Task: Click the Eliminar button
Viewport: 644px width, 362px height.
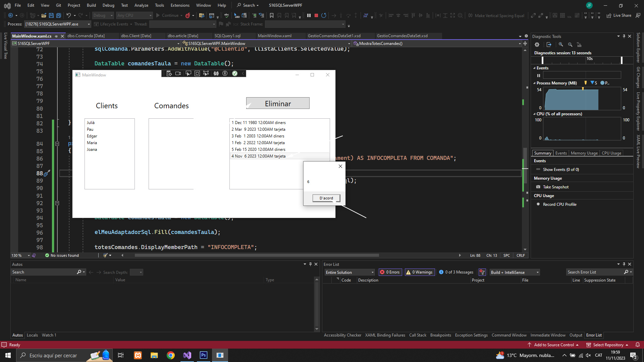Action: [278, 104]
